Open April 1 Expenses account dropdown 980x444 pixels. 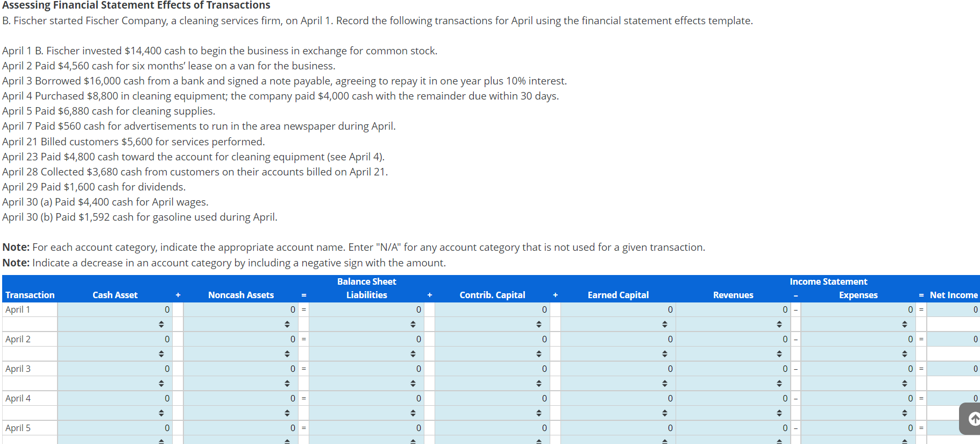click(x=858, y=324)
